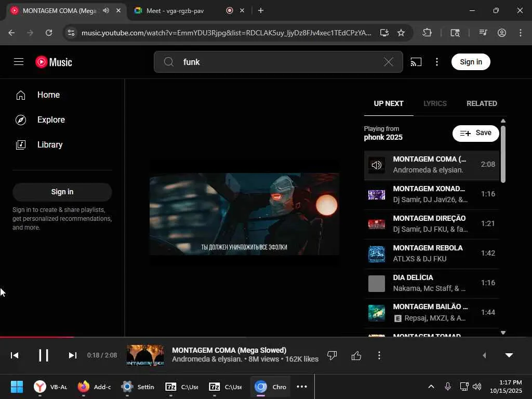Screen dimensions: 532x399
Task: Click the Andromeda & elysian. artist link
Action: 207,360
